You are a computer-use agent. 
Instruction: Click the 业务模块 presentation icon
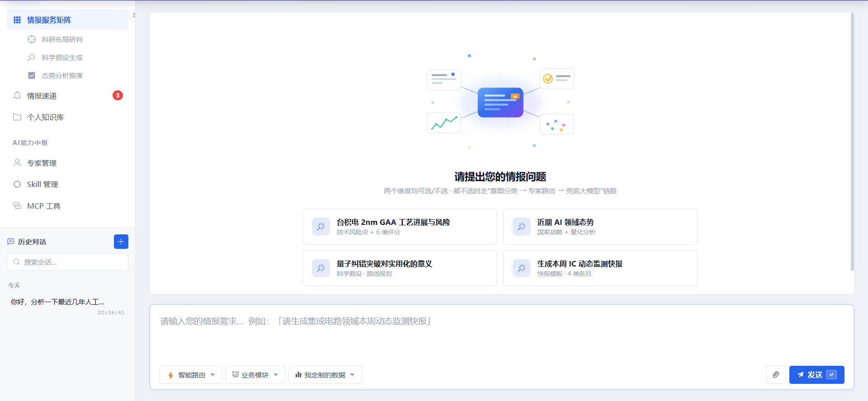(236, 375)
